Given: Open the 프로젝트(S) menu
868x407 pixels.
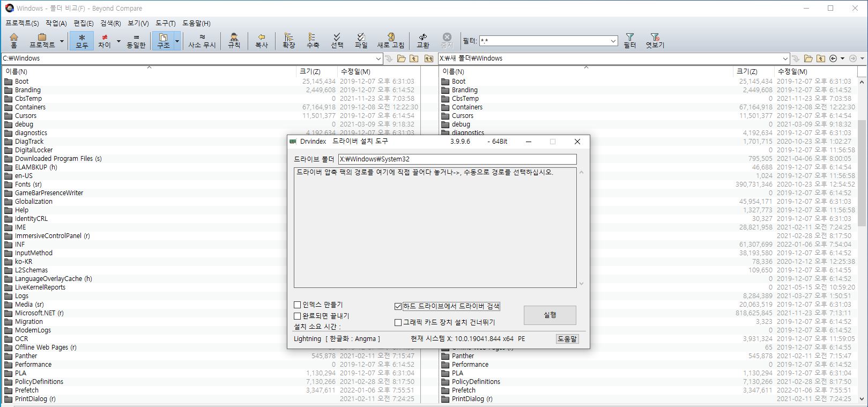Looking at the screenshot, I should tap(22, 23).
